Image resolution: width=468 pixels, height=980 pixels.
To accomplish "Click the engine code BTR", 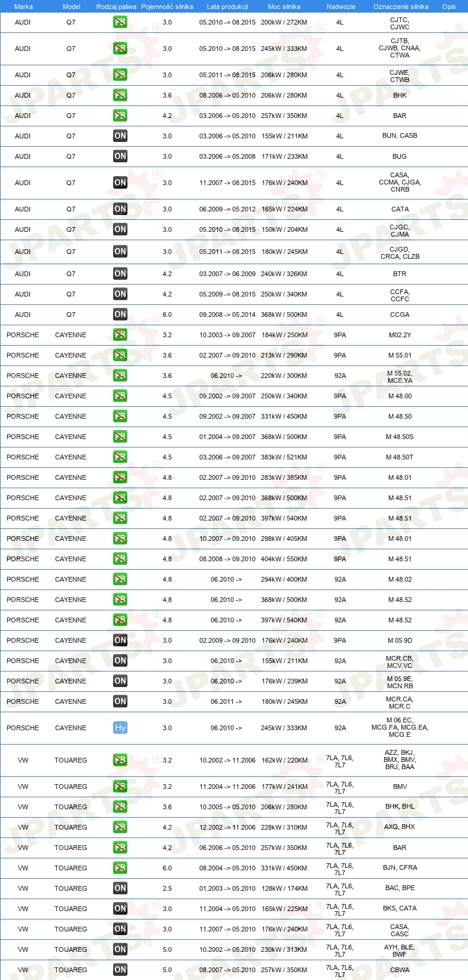I will [400, 274].
